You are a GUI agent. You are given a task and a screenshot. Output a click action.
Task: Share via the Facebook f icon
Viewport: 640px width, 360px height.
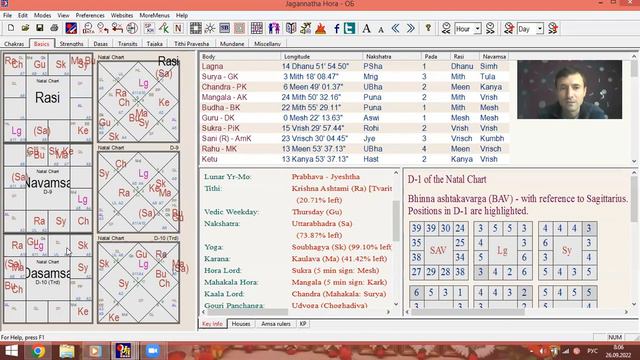tap(336, 28)
